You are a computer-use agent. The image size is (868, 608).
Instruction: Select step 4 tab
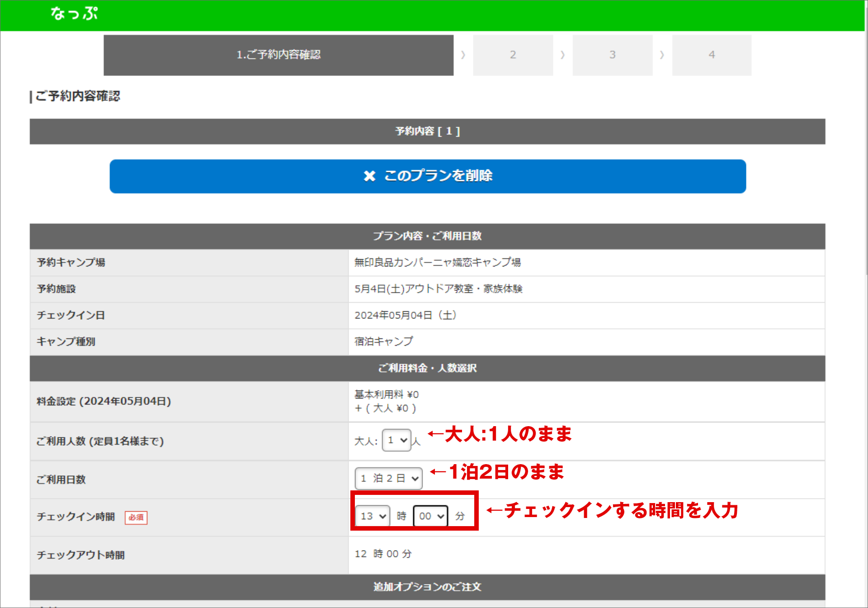[712, 55]
